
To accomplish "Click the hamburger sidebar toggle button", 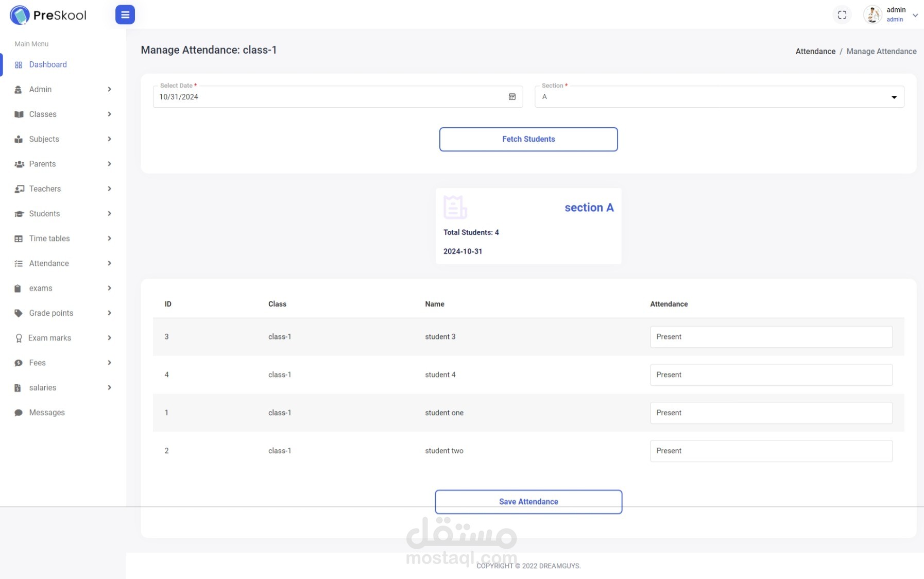I will [125, 15].
